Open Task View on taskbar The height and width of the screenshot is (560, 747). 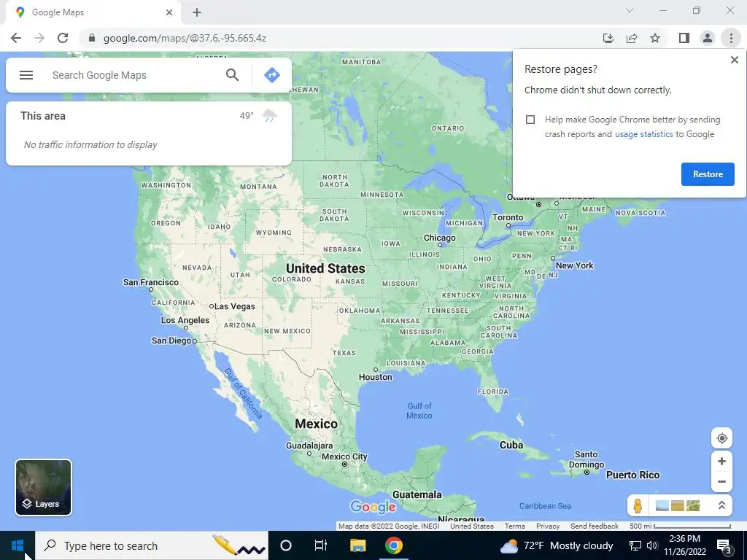tap(321, 545)
